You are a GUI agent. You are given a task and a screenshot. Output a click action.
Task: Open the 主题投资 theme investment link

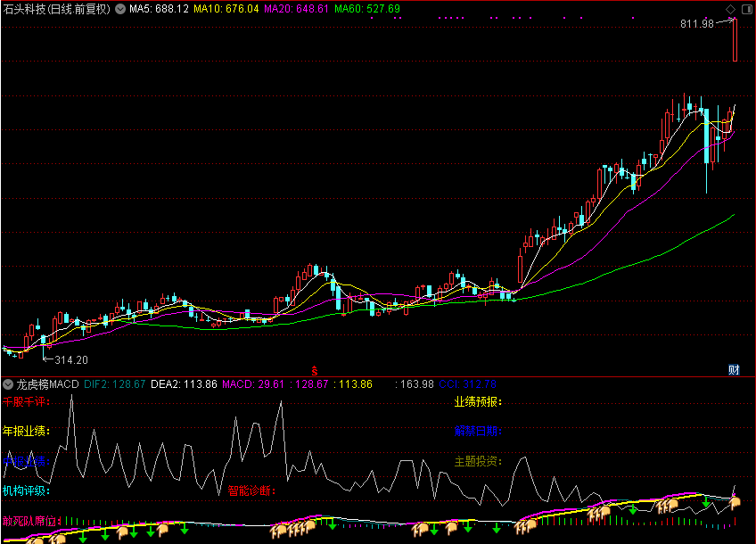pyautogui.click(x=478, y=461)
